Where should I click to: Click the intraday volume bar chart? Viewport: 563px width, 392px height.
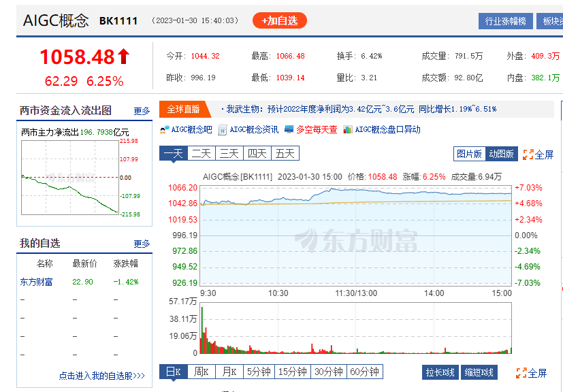point(355,328)
